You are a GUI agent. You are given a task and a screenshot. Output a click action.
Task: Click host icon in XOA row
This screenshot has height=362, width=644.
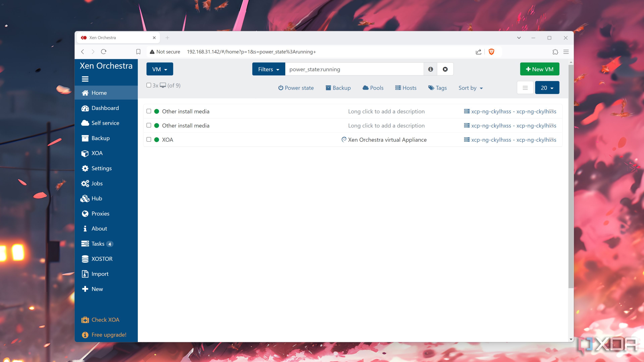pyautogui.click(x=467, y=139)
